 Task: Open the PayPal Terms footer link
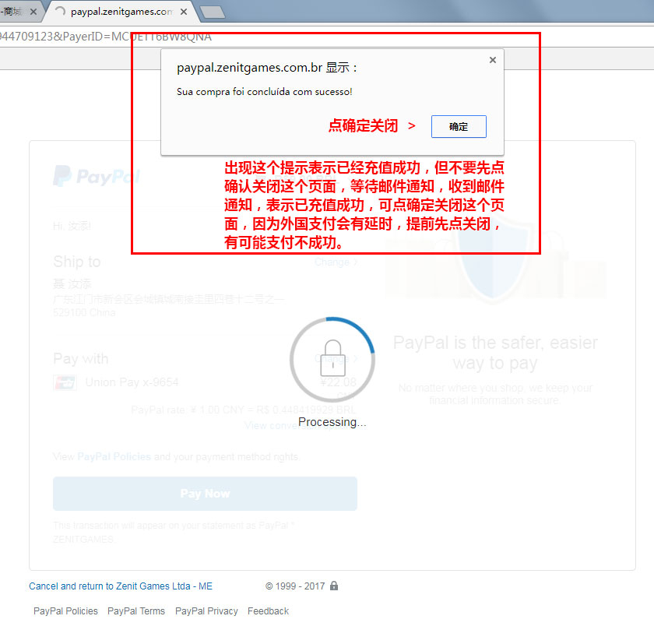point(136,611)
